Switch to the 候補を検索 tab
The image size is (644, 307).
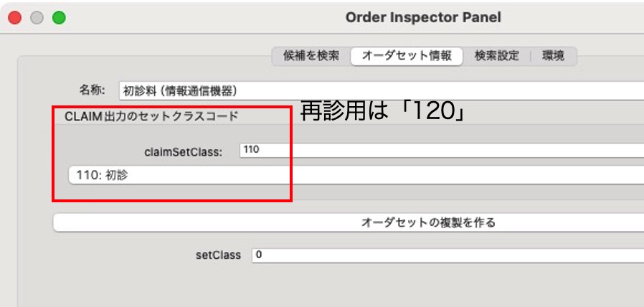311,56
